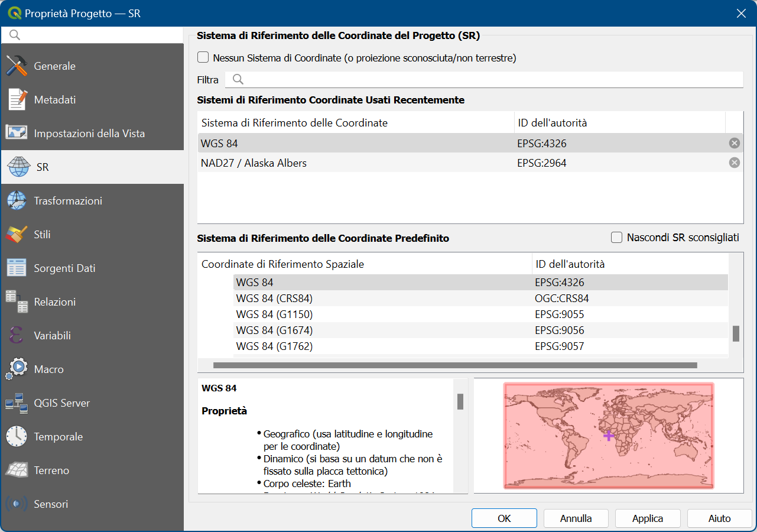Confirm with the OK button

click(504, 518)
